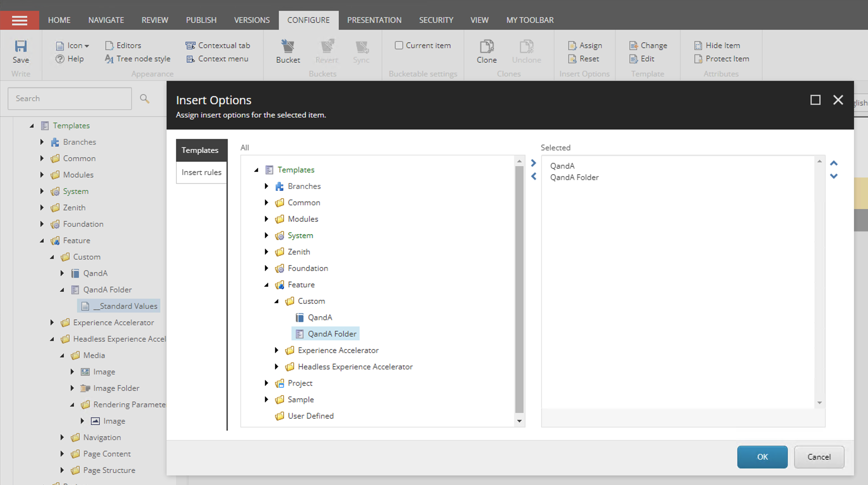The image size is (868, 485).
Task: Expand the Feature node in All templates tree
Action: (x=267, y=284)
